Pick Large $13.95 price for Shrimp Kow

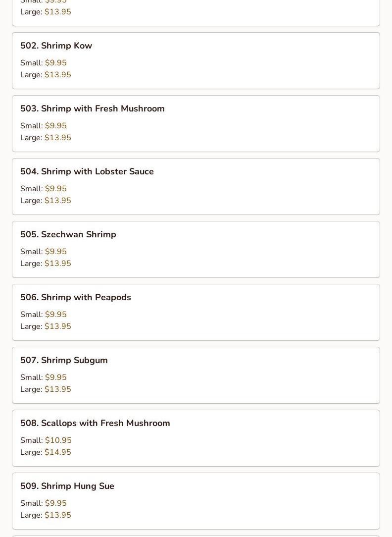[x=57, y=75]
